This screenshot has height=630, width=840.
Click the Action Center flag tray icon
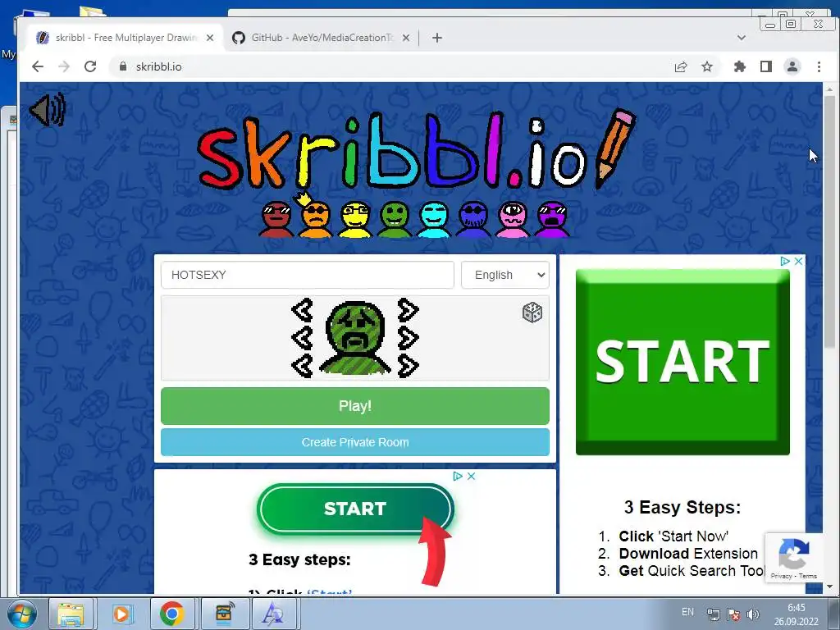coord(733,614)
